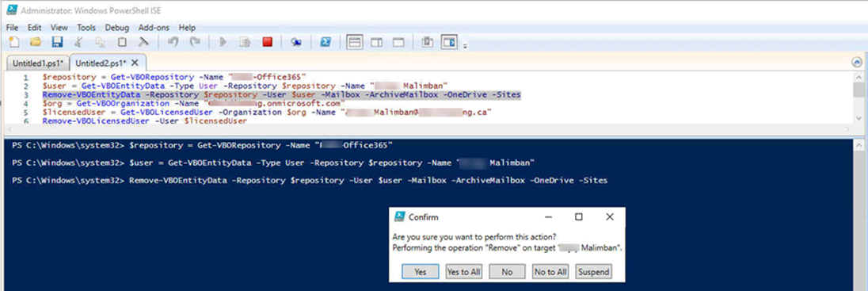Clear the console pane icon
The width and height of the screenshot is (868, 291).
tap(143, 42)
